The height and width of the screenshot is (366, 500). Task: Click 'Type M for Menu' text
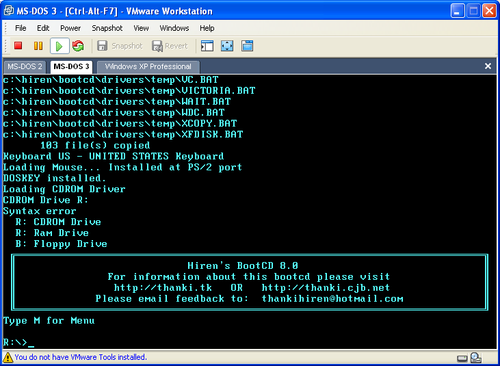49,321
